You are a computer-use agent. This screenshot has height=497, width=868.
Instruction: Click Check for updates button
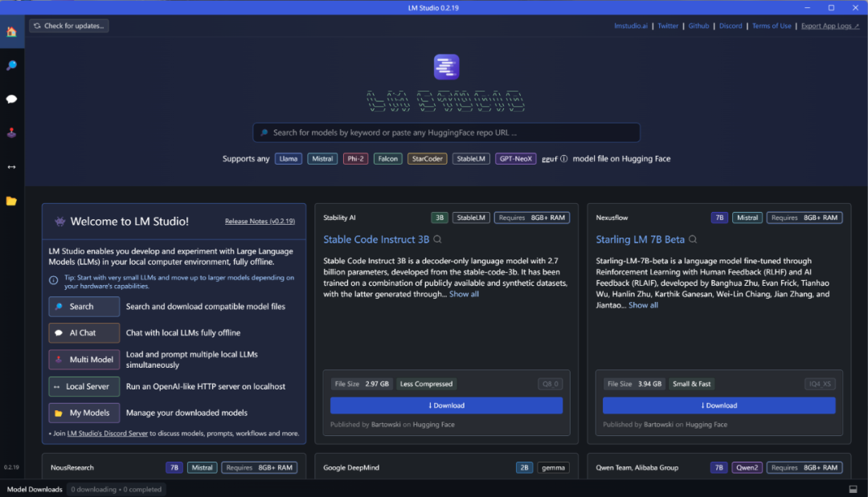pyautogui.click(x=69, y=26)
